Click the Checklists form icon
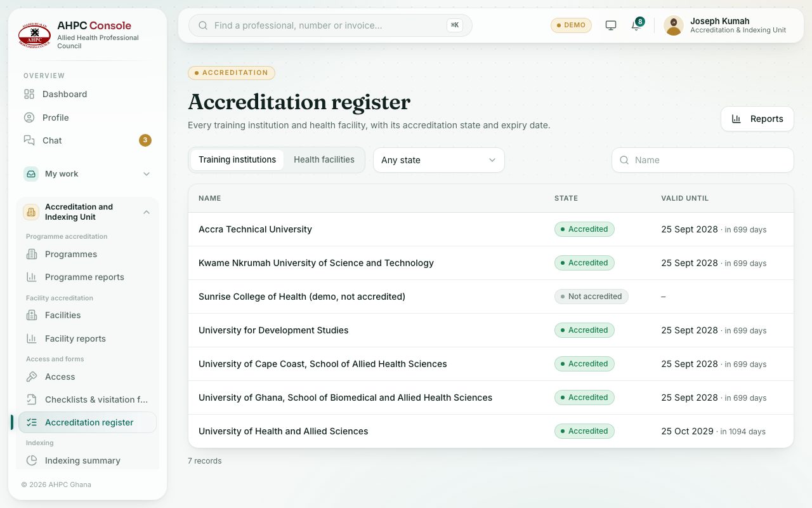812x508 pixels. (32, 399)
